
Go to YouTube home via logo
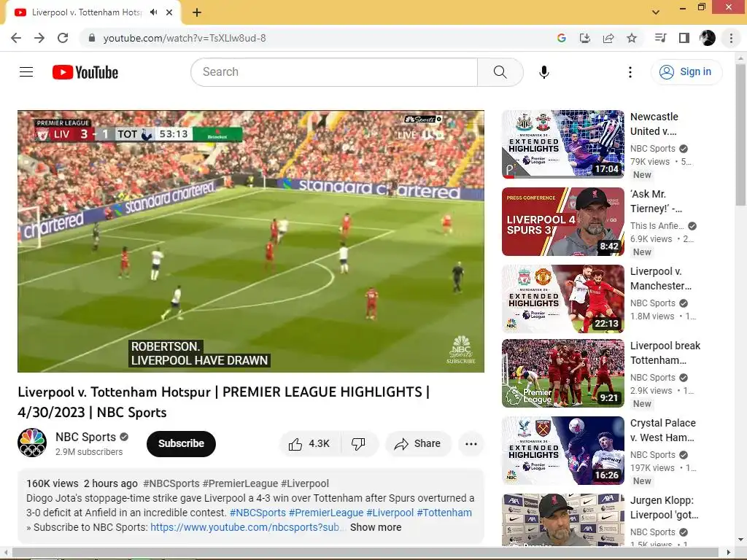click(85, 72)
